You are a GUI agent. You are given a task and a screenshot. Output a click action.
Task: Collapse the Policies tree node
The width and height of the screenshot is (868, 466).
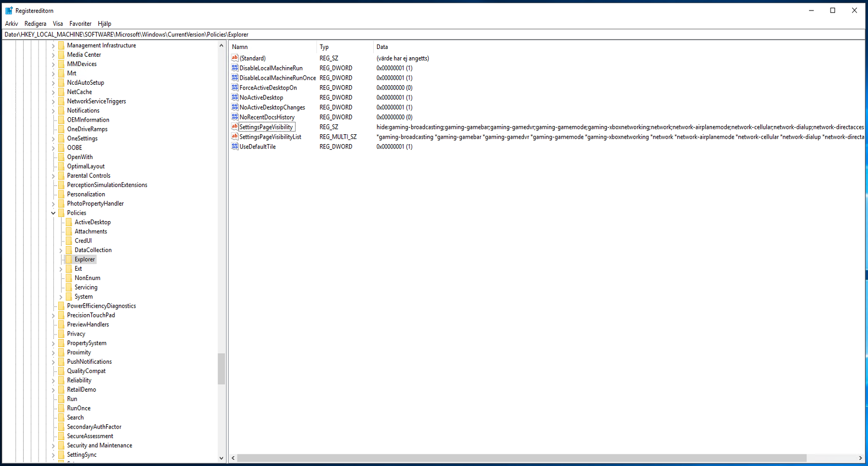[53, 213]
